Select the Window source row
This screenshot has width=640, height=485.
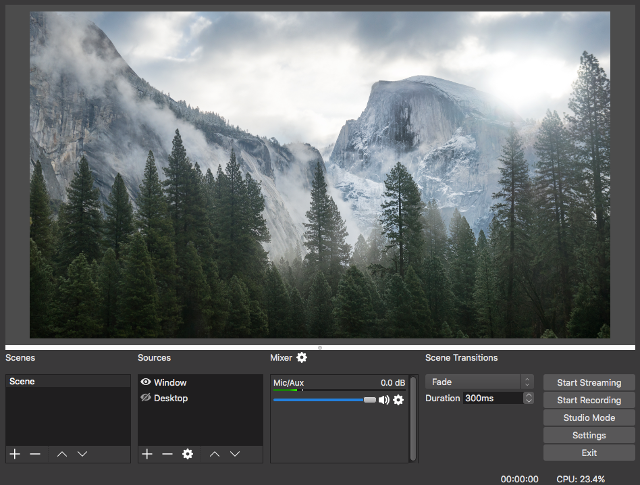200,383
